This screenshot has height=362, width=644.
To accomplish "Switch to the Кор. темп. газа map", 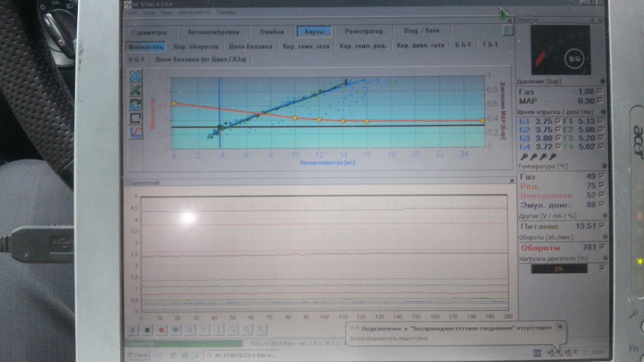I will coord(306,46).
